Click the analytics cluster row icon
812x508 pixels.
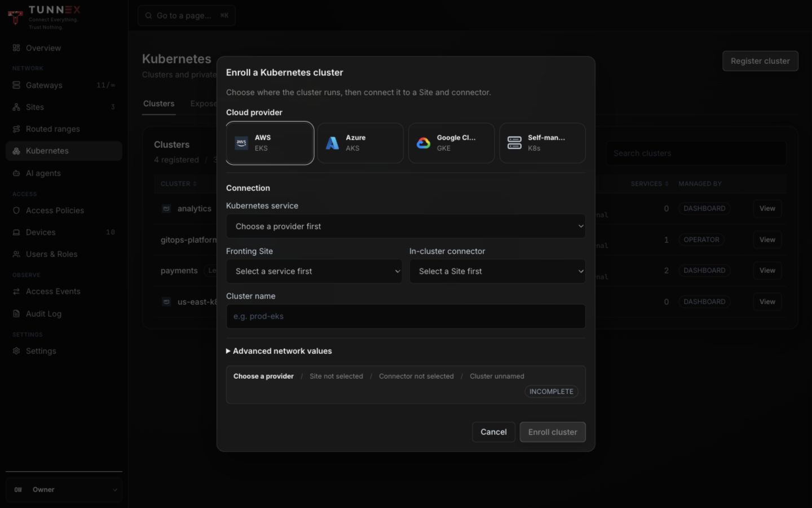(x=166, y=209)
